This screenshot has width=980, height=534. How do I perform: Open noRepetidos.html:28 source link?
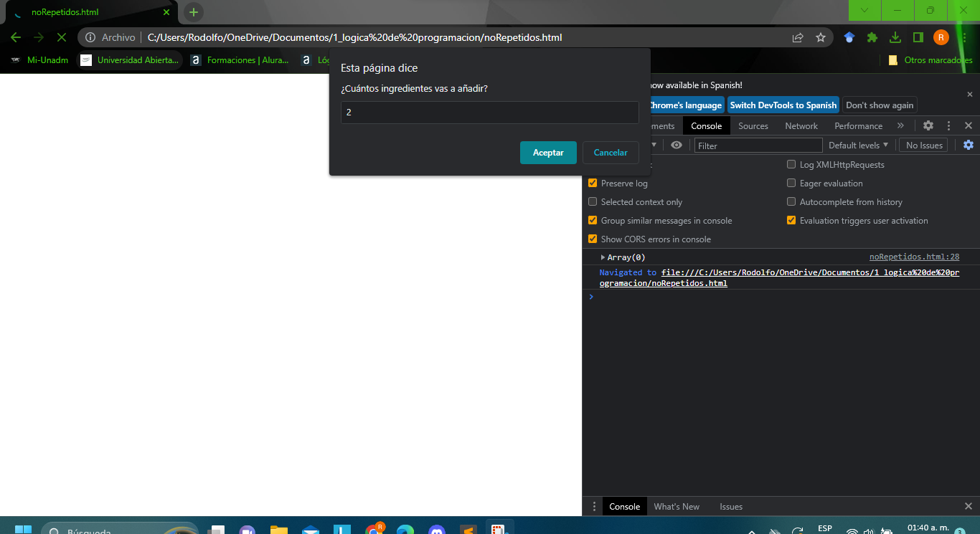(x=914, y=257)
